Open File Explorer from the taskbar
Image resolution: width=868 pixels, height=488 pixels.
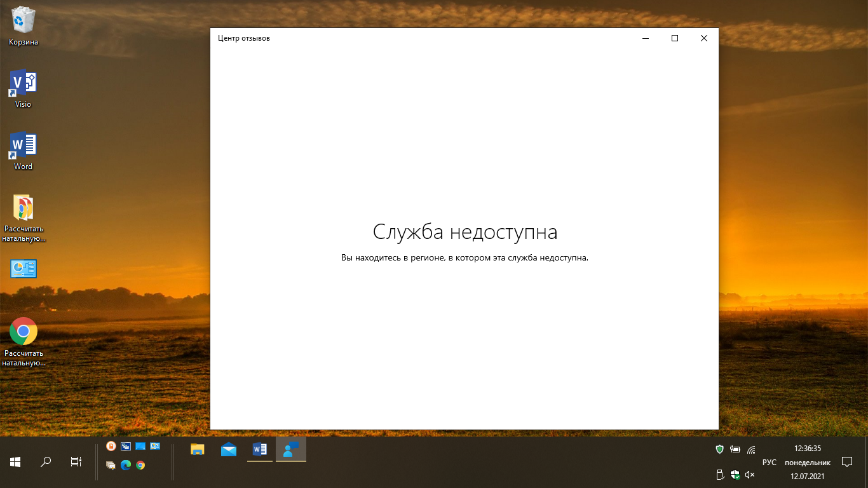pos(198,449)
